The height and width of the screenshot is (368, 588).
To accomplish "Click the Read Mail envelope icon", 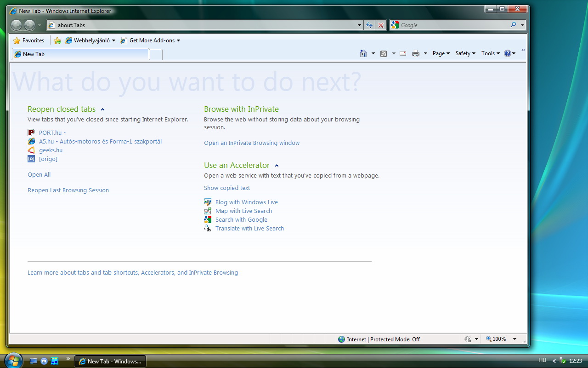I will coord(403,53).
